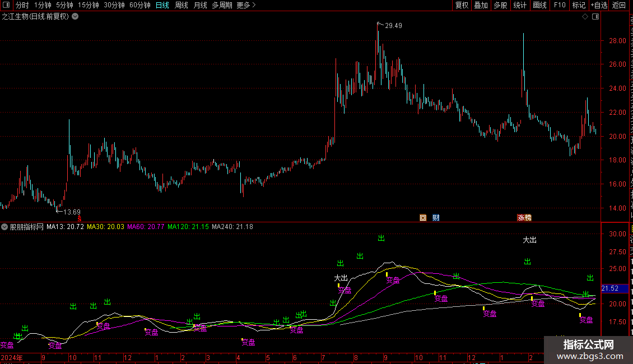Switch to the 分时 intraday view
633x364 pixels.
(x=22, y=5)
